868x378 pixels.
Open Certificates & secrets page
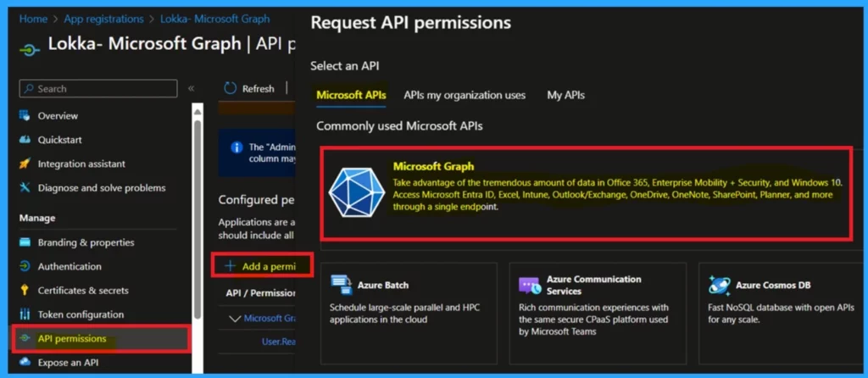[x=83, y=290]
